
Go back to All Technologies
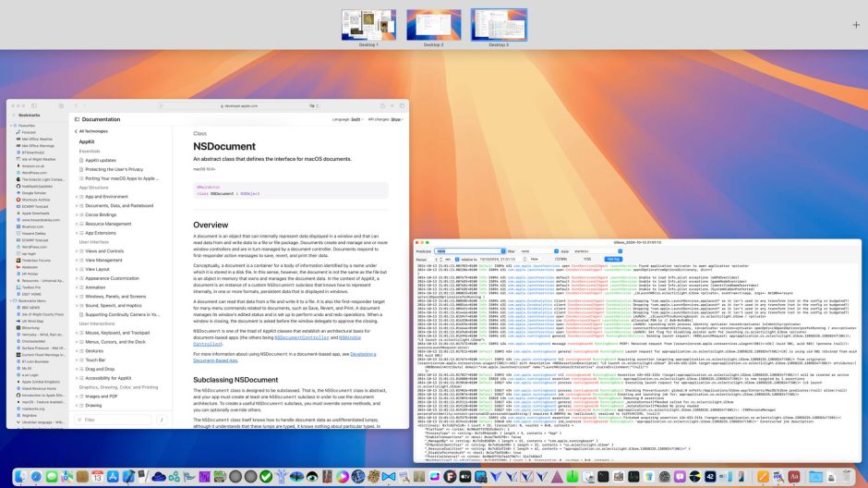[x=91, y=131]
